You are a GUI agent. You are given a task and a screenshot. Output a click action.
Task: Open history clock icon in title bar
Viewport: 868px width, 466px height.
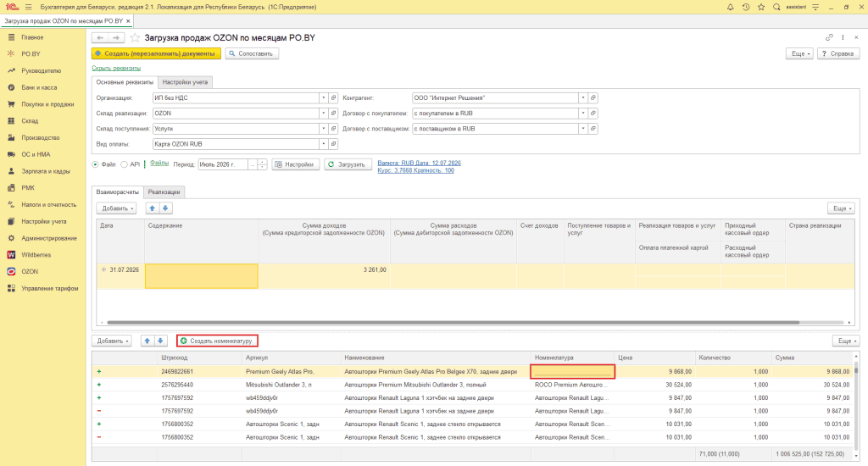[x=746, y=7]
